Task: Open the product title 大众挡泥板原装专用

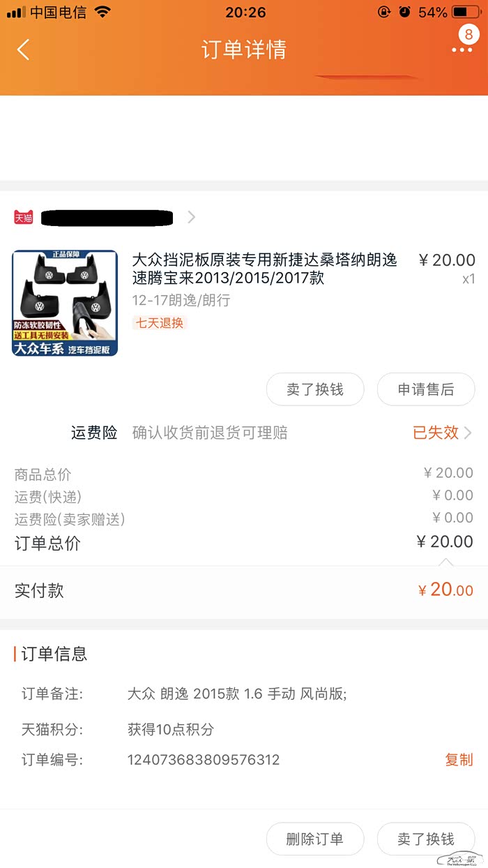Action: point(265,269)
